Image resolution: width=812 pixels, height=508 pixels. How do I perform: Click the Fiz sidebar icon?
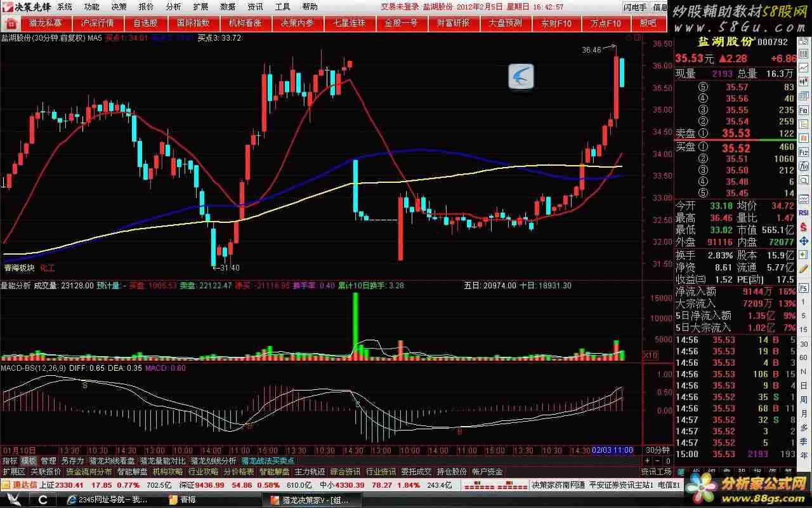[x=804, y=152]
